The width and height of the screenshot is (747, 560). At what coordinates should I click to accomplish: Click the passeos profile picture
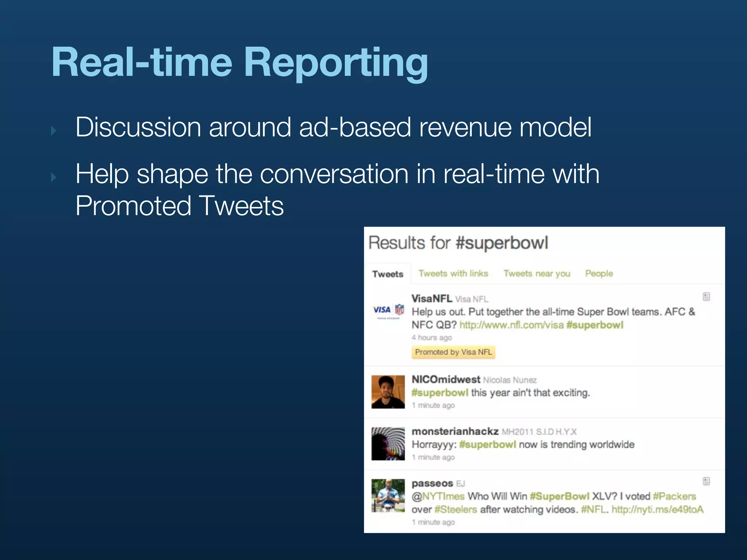(x=388, y=495)
